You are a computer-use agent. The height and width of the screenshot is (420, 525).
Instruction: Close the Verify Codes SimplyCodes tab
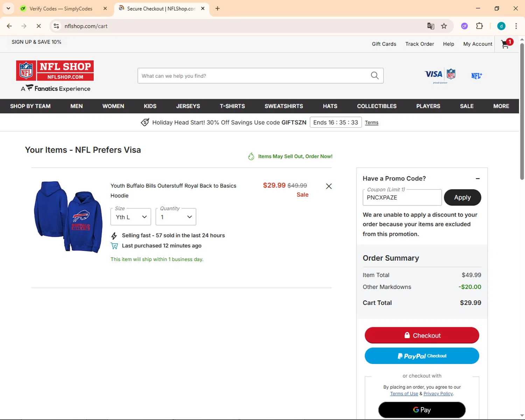coord(105,8)
